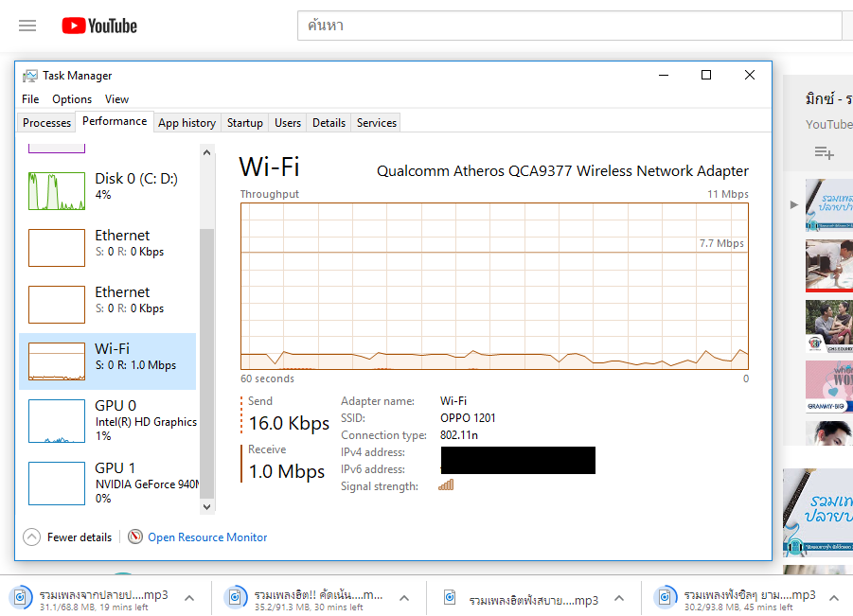Viewport: 853px width, 616px height.
Task: Open the YouTube hamburger menu
Action: tap(27, 26)
